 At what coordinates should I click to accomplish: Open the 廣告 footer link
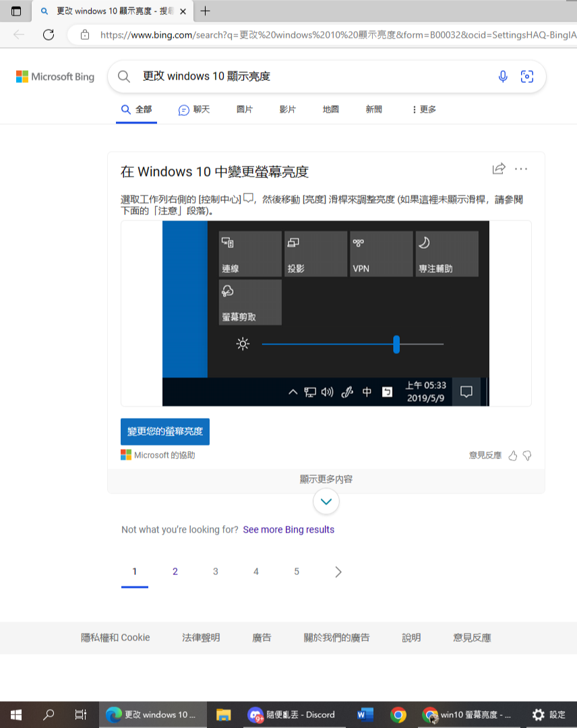point(262,638)
